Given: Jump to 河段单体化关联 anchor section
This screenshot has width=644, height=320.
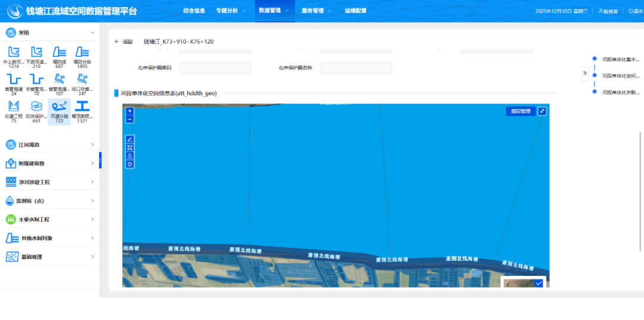Looking at the screenshot, I should 621,92.
